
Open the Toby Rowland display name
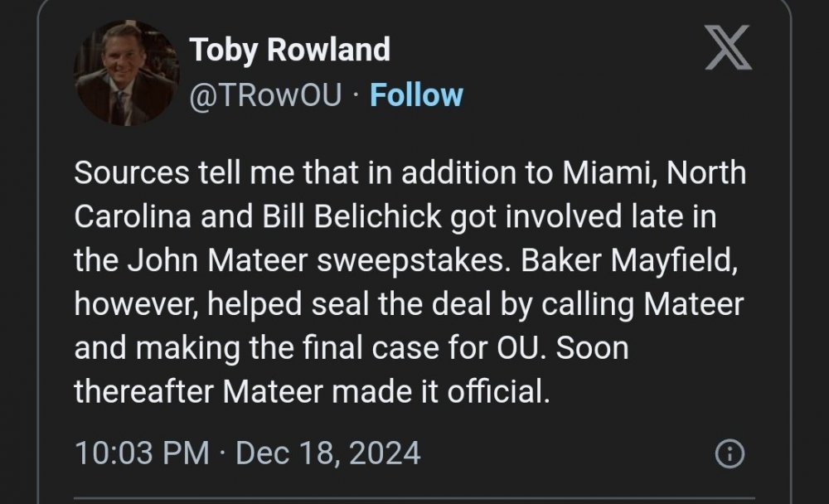pos(290,51)
